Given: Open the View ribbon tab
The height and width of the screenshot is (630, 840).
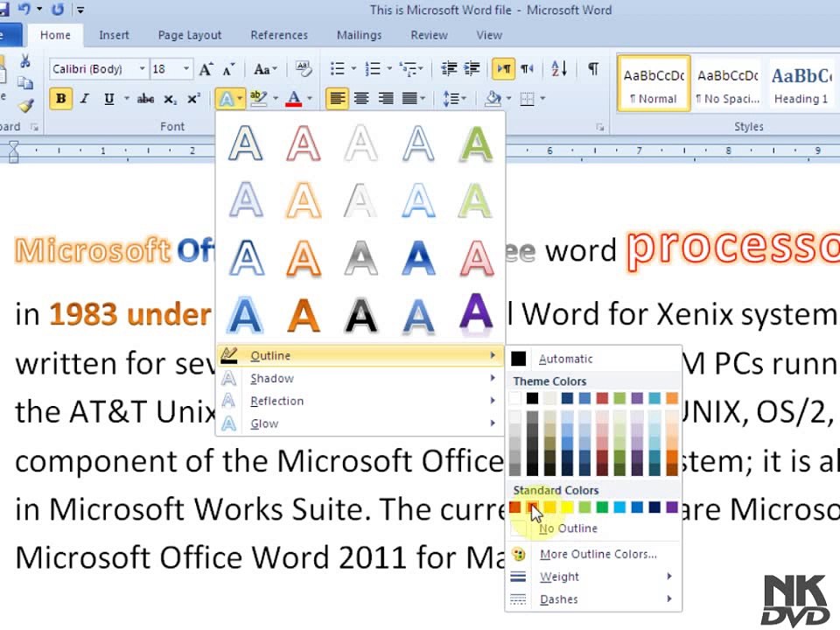Looking at the screenshot, I should click(489, 35).
